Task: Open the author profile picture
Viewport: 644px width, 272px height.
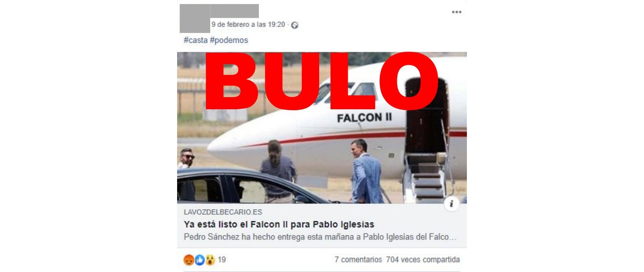Action: click(x=195, y=19)
